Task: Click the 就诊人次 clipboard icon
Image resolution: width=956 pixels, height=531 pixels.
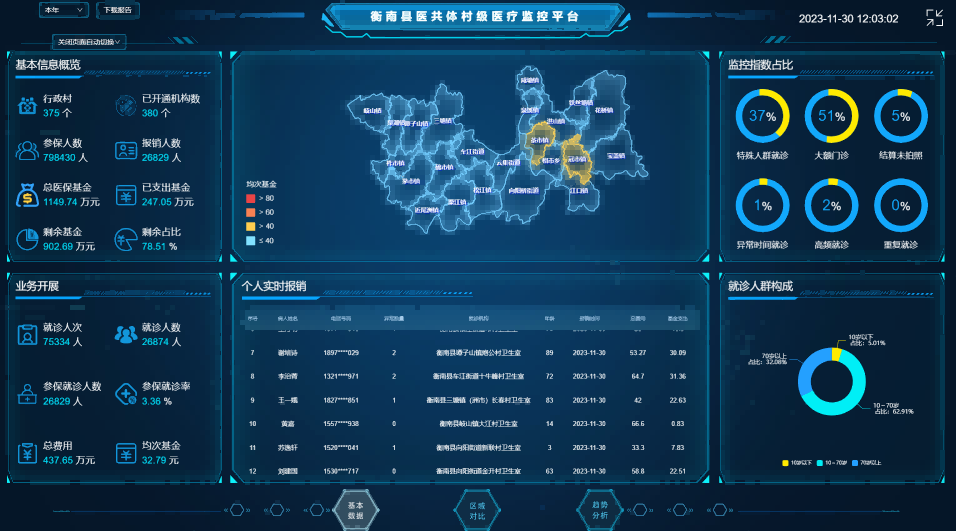Action: 27,334
